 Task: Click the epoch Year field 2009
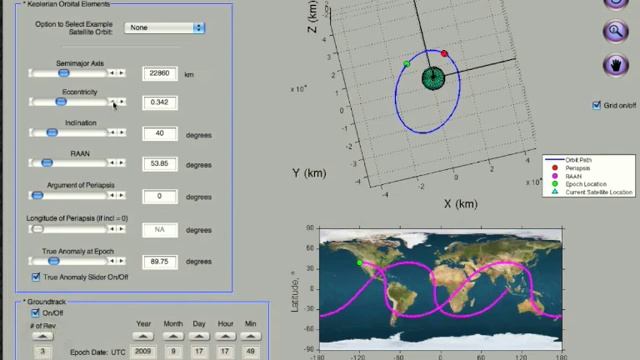143,351
